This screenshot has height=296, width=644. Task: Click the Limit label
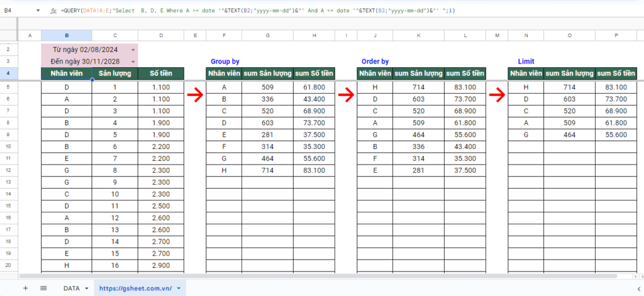(x=526, y=62)
